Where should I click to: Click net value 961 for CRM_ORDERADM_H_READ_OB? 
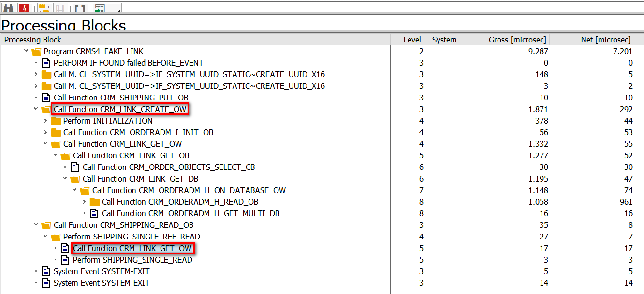coord(626,202)
